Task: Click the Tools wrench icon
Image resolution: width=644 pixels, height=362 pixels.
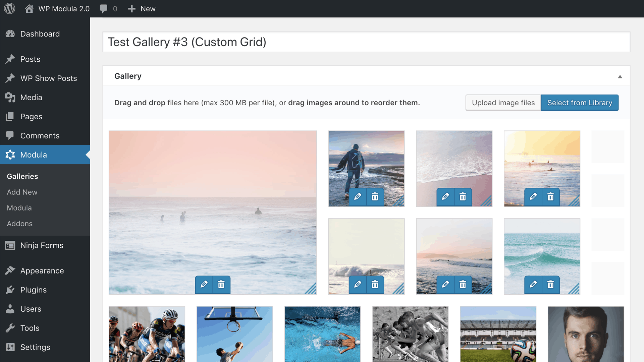Action: point(10,328)
